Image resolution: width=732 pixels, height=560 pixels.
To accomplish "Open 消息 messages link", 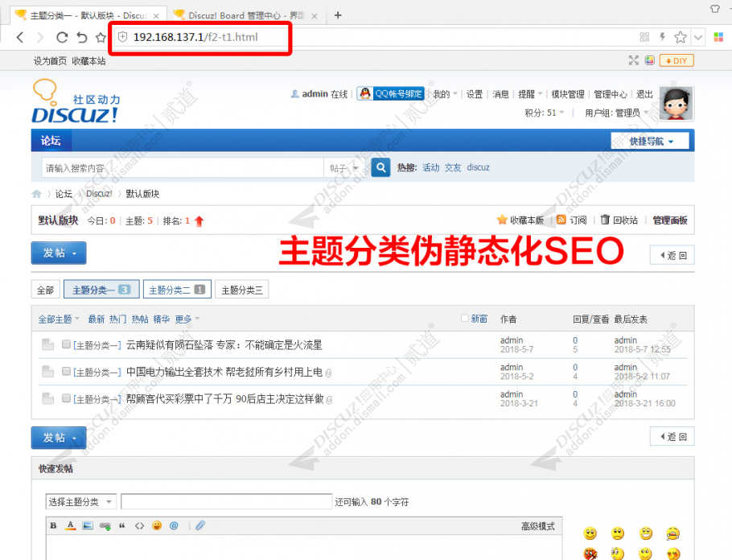I will pyautogui.click(x=500, y=94).
